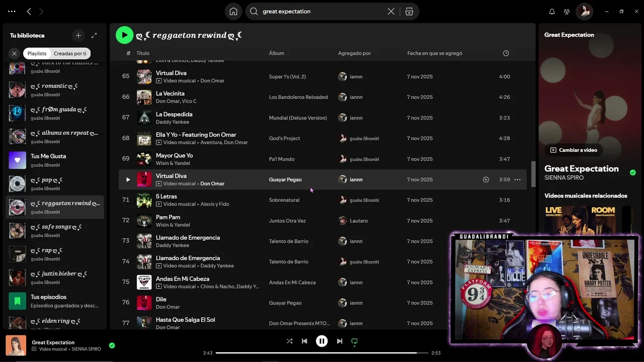The width and height of the screenshot is (644, 362).
Task: Open the profile avatar menu
Action: click(x=585, y=12)
